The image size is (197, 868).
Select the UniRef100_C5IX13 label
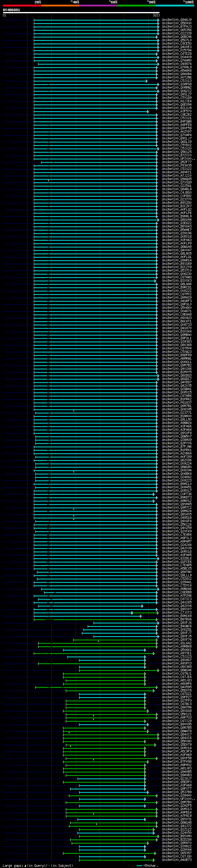coord(176,81)
